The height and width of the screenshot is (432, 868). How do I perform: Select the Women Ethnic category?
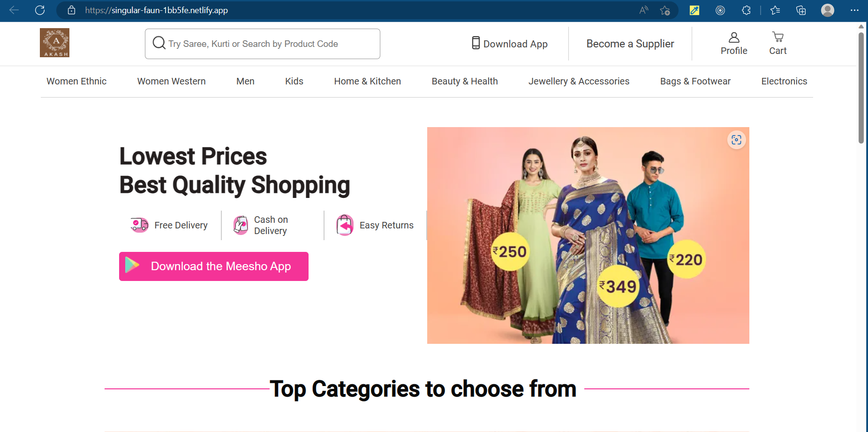click(x=76, y=81)
